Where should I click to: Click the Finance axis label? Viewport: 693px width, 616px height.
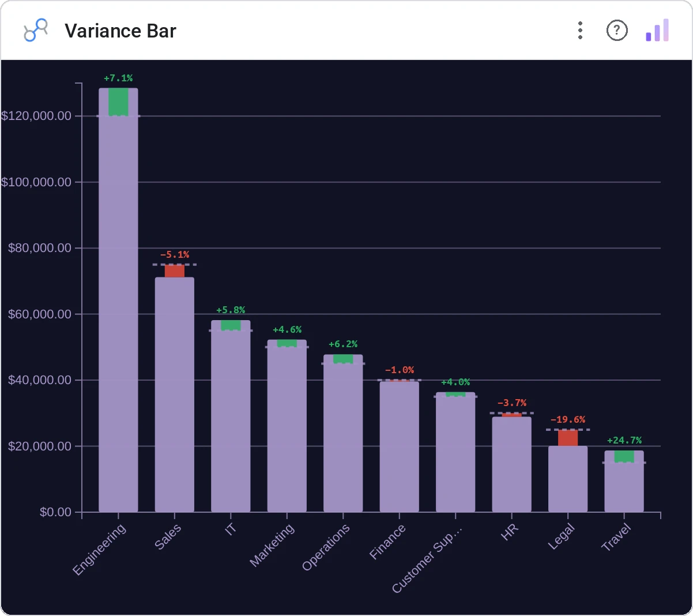[x=387, y=542]
